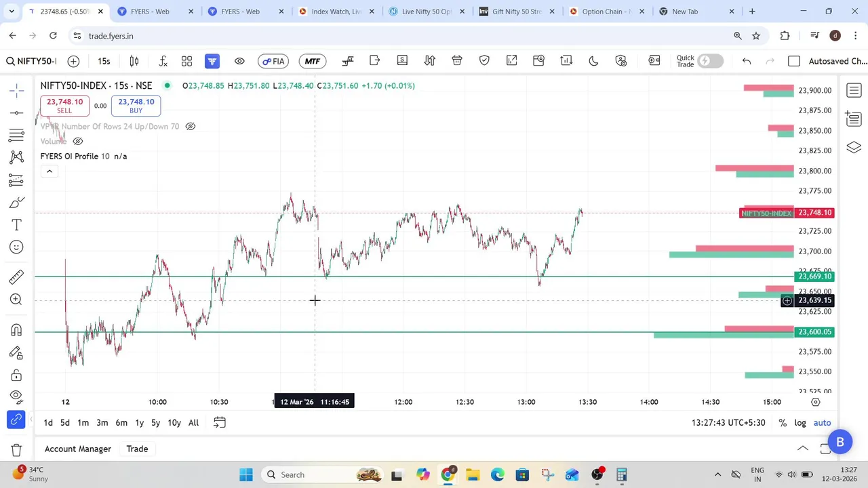Screen dimensions: 868x488
Task: Open the chart layout templates grid
Action: (186, 61)
